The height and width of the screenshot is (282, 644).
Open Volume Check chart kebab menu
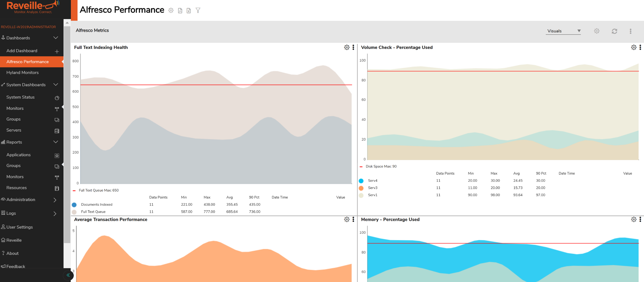tap(640, 47)
